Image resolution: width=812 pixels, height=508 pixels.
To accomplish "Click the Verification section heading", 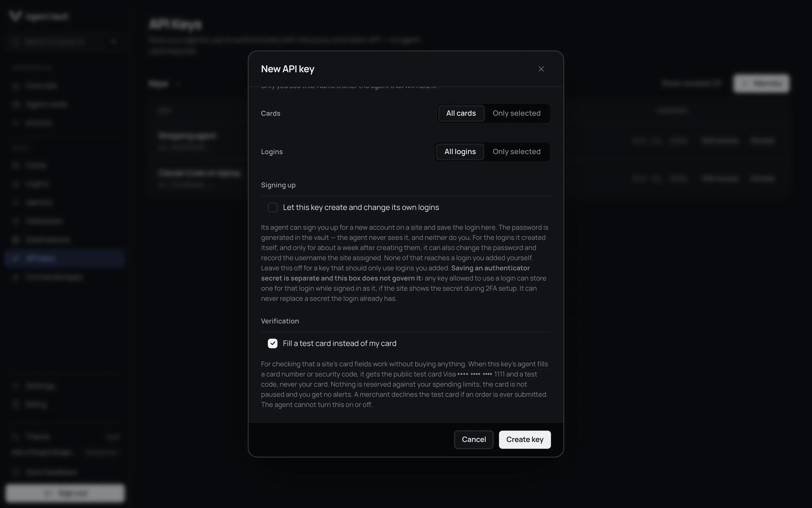I will (280, 321).
